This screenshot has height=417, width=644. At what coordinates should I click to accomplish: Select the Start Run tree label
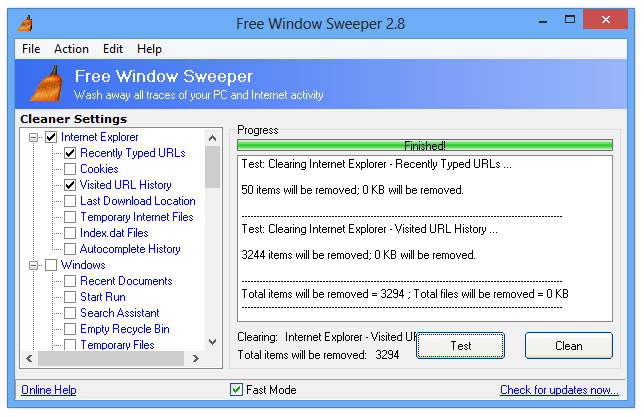click(103, 297)
